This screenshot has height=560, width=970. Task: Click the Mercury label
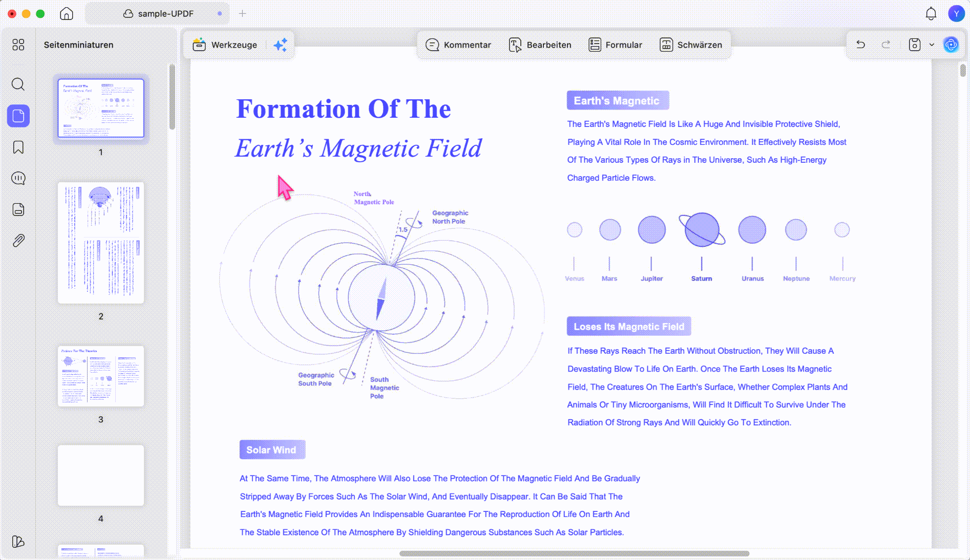(x=842, y=278)
